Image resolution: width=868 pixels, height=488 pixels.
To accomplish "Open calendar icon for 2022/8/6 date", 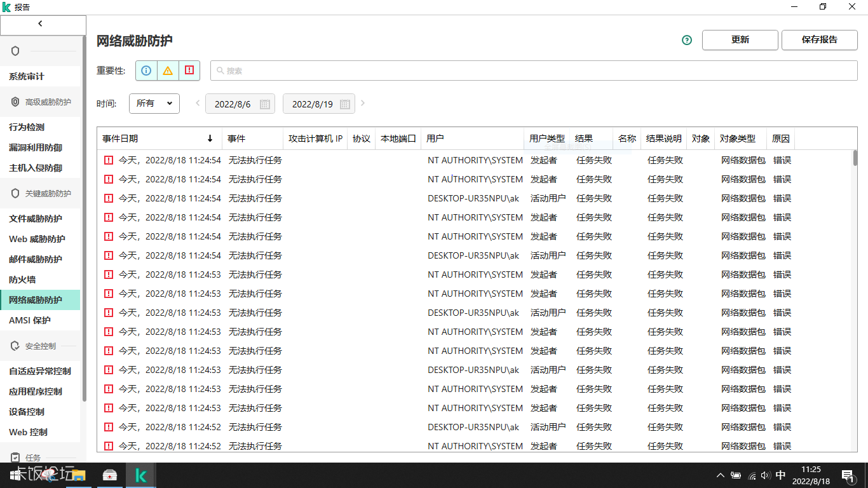I will 265,104.
